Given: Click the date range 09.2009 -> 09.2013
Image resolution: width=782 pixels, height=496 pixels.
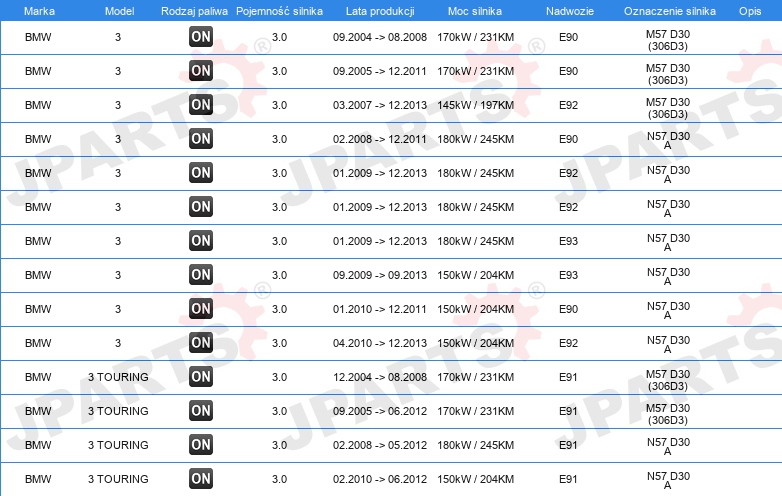Looking at the screenshot, I should point(380,275).
